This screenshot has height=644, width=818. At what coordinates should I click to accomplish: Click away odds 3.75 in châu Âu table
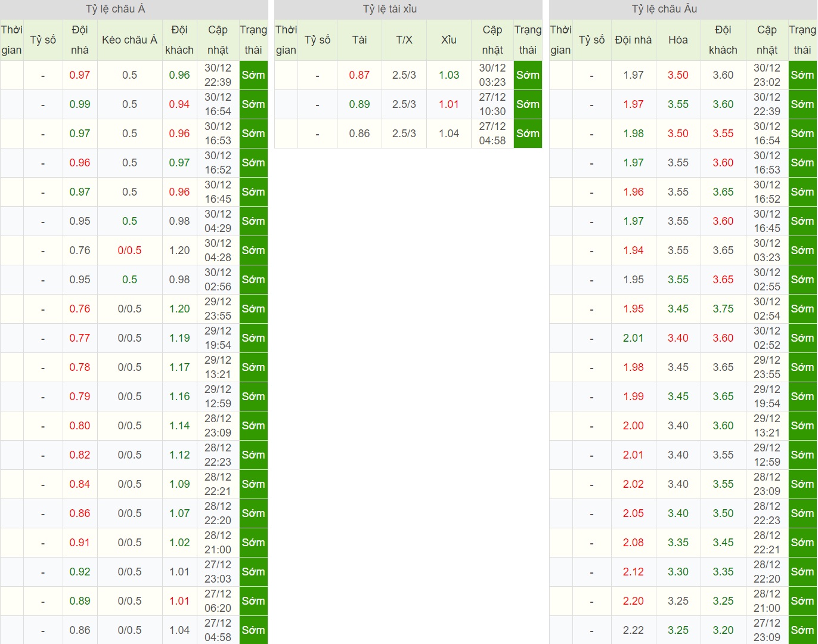click(x=723, y=309)
